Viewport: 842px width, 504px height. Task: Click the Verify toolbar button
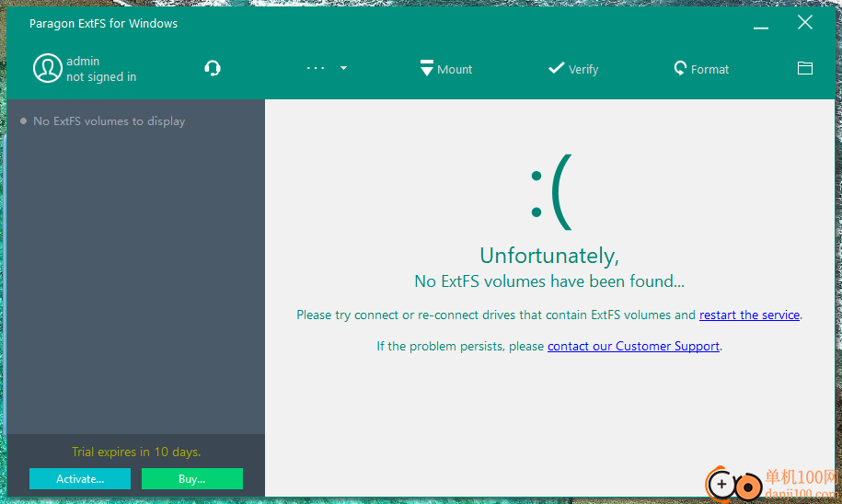(x=573, y=69)
